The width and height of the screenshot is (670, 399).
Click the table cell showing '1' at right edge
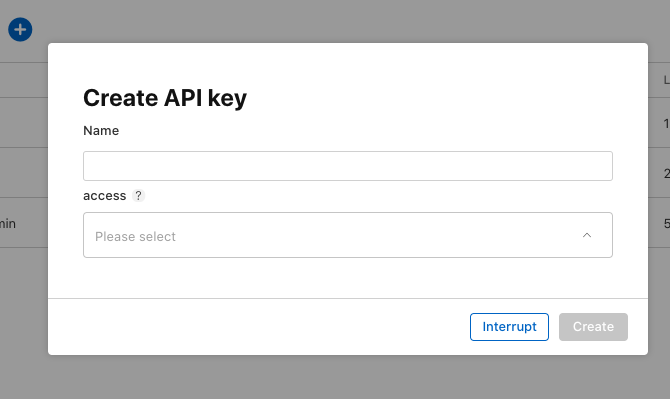pyautogui.click(x=667, y=123)
